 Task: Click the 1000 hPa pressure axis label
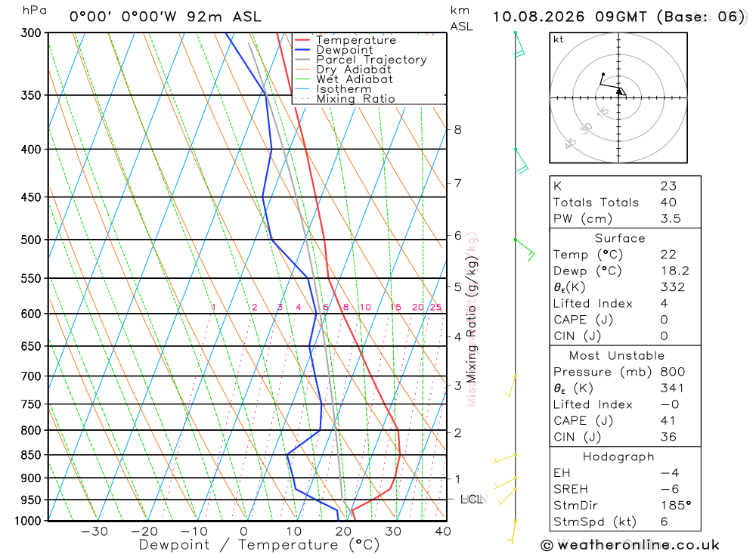28,522
